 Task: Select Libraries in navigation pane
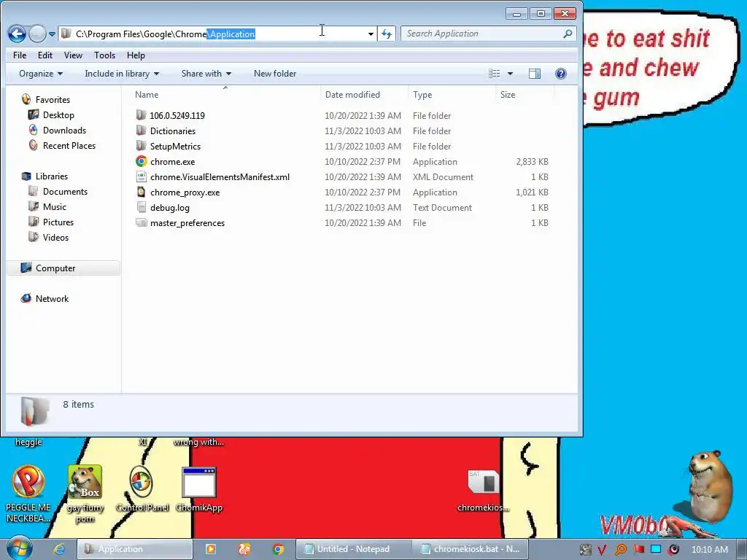pos(52,176)
